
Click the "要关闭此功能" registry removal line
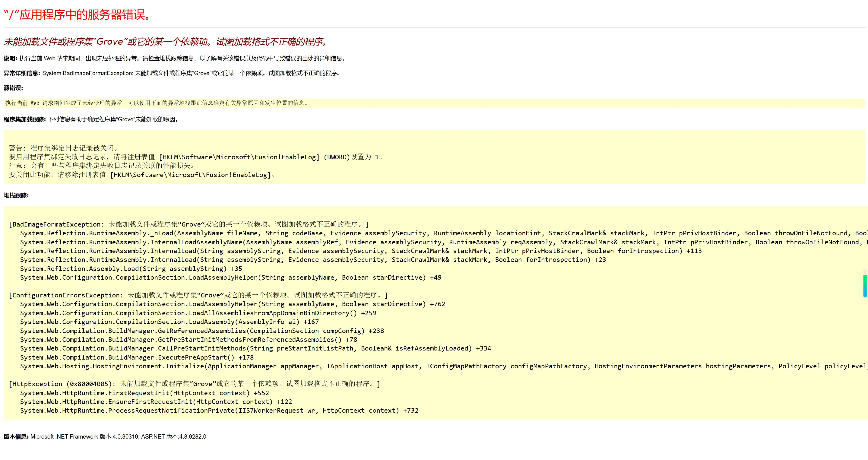coord(141,175)
